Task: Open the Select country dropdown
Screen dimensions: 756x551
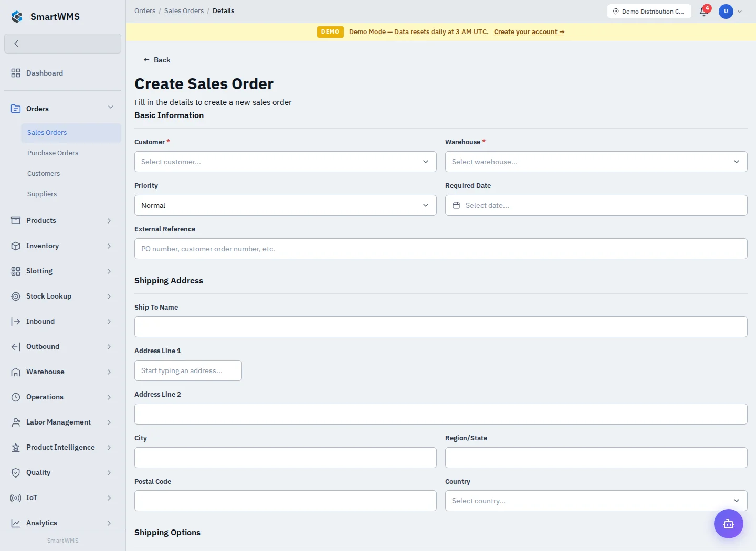Action: point(596,501)
